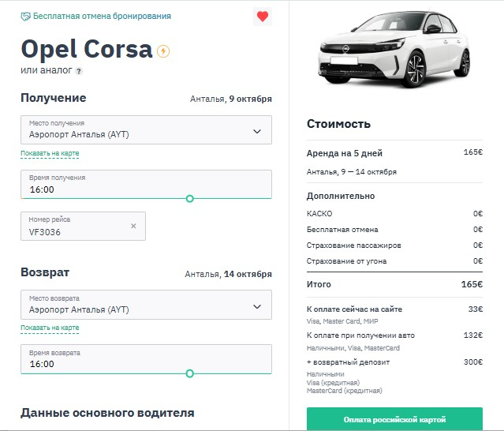Show return location on the map
Image resolution: width=504 pixels, height=431 pixels.
tap(50, 328)
